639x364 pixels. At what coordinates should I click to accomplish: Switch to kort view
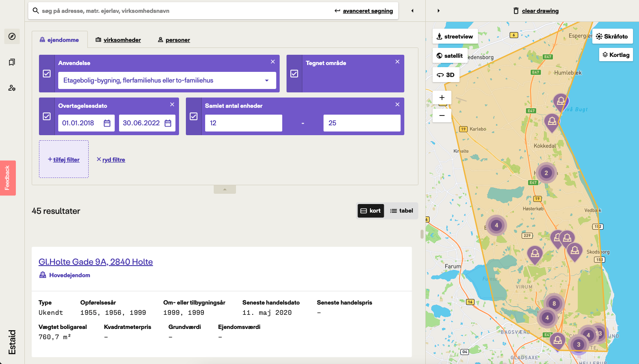[x=370, y=211]
